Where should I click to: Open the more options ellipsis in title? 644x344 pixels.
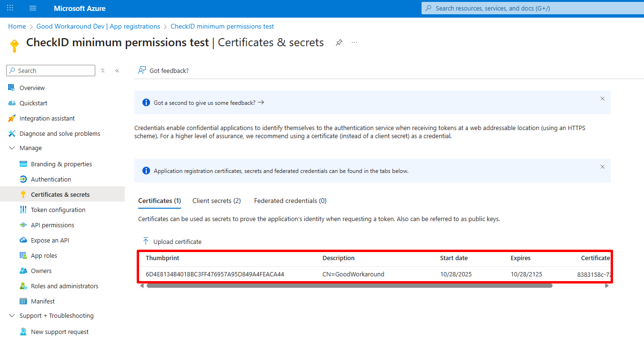[354, 42]
